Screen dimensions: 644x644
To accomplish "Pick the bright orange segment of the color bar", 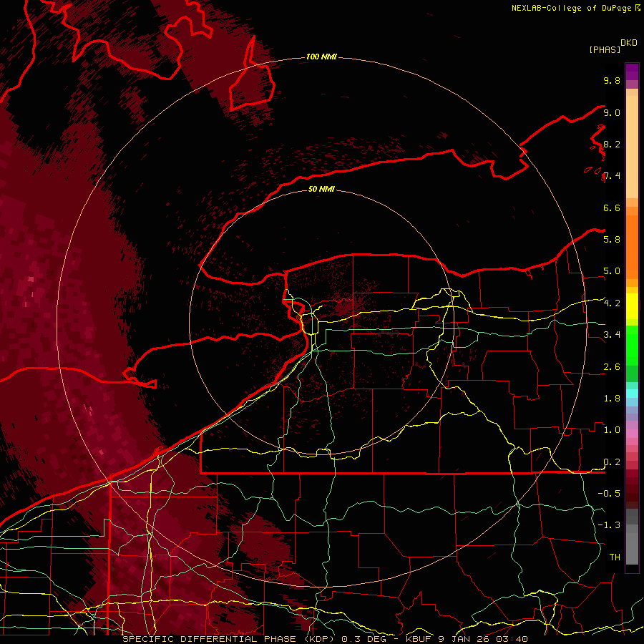I will pyautogui.click(x=632, y=247).
